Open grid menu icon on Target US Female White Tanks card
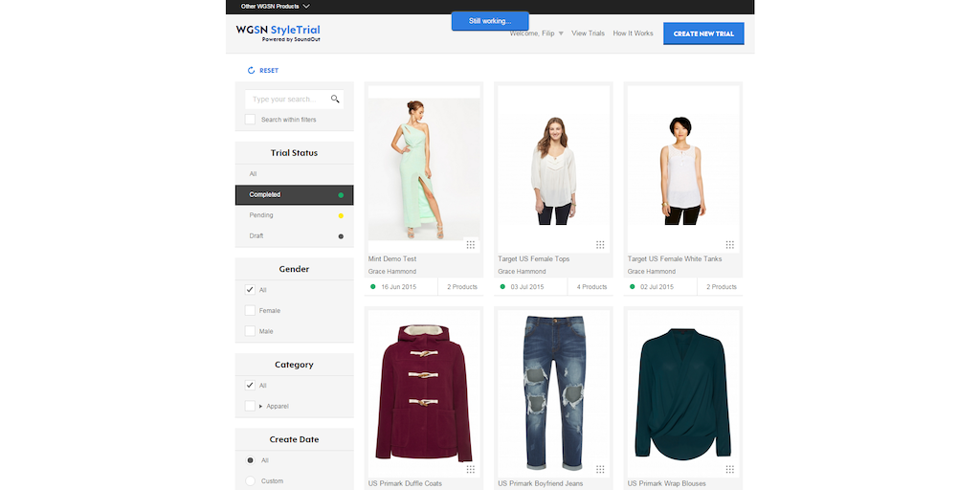This screenshot has width=980, height=490. click(729, 244)
